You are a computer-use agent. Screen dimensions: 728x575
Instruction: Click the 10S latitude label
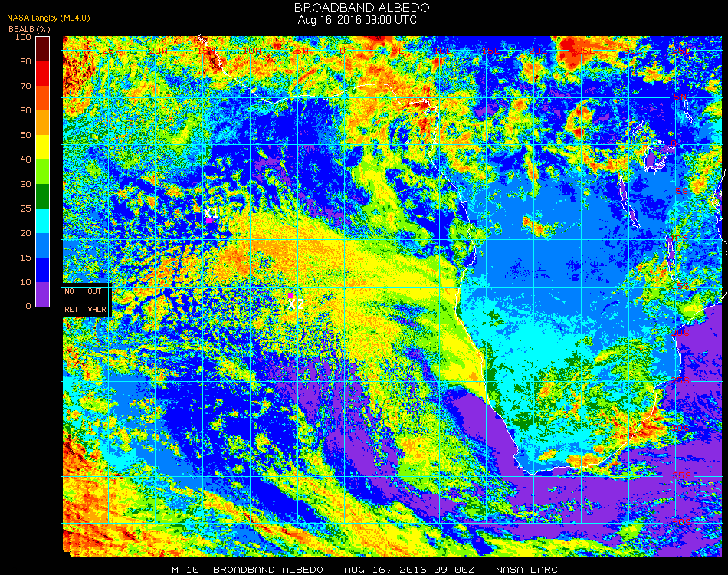[679, 238]
